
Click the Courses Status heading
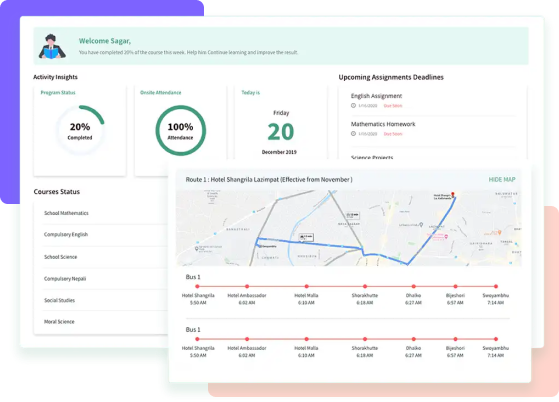(x=57, y=192)
